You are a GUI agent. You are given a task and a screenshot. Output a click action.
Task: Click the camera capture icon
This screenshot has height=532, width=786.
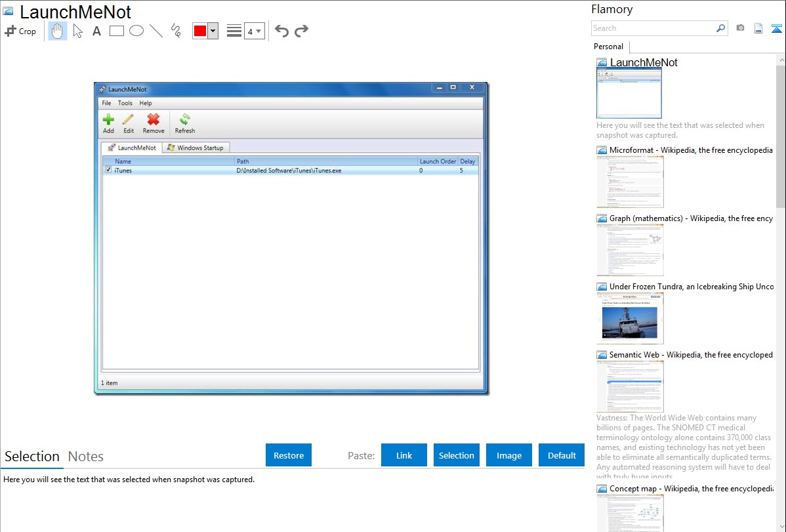tap(740, 28)
